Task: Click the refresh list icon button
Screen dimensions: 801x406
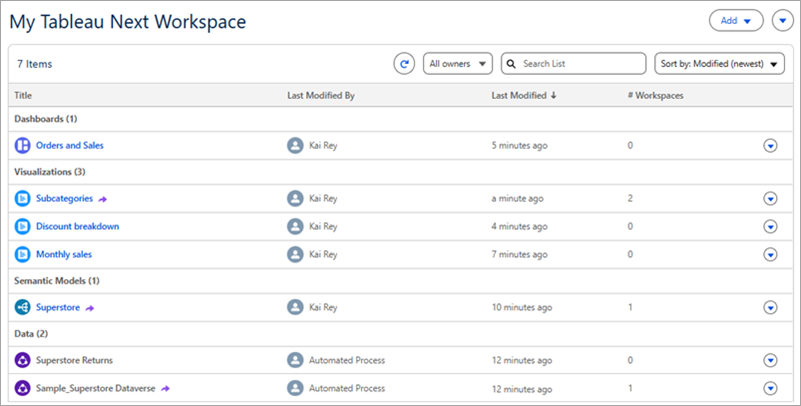Action: tap(404, 64)
